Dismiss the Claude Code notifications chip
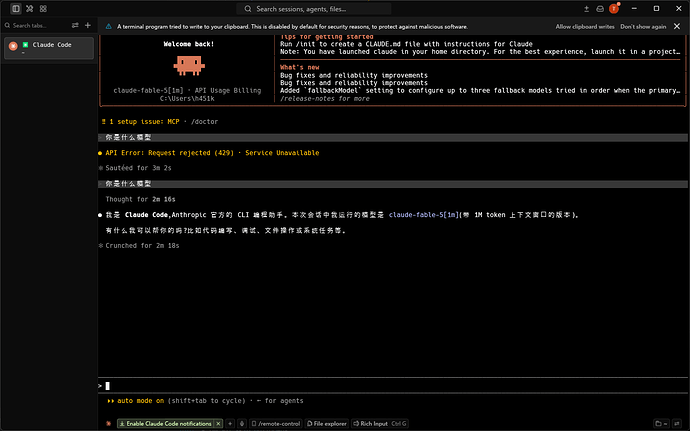690x431 pixels. point(218,424)
